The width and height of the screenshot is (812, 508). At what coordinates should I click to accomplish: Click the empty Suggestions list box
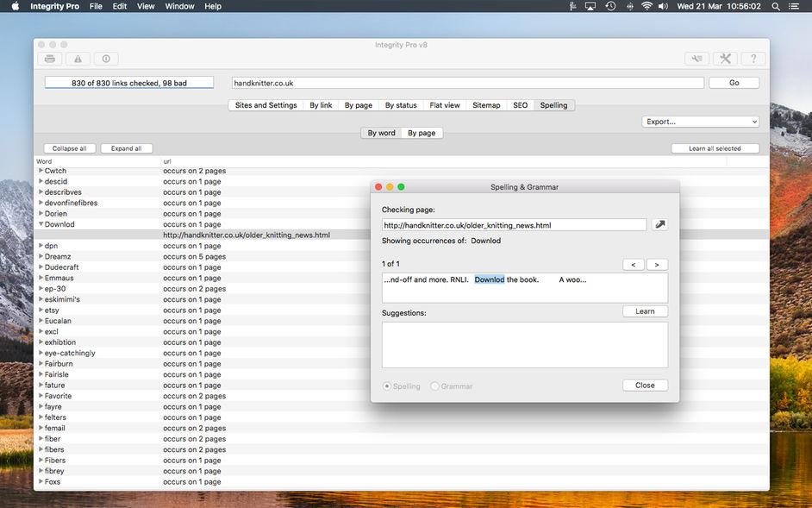525,345
